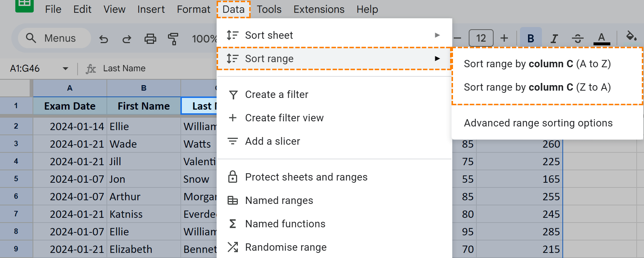This screenshot has height=258, width=644.
Task: Click the cell containing Katniss
Action: (x=144, y=214)
